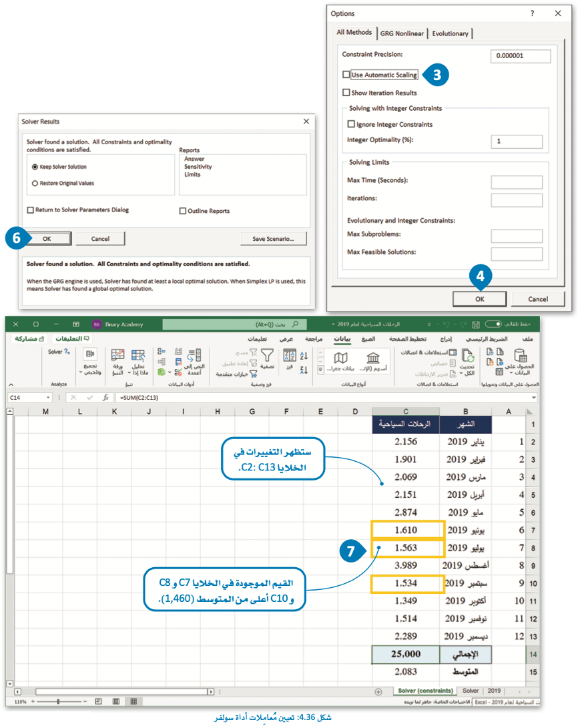Click in the Constraint Precision field
Screen dimensions: 578x728
pyautogui.click(x=521, y=55)
